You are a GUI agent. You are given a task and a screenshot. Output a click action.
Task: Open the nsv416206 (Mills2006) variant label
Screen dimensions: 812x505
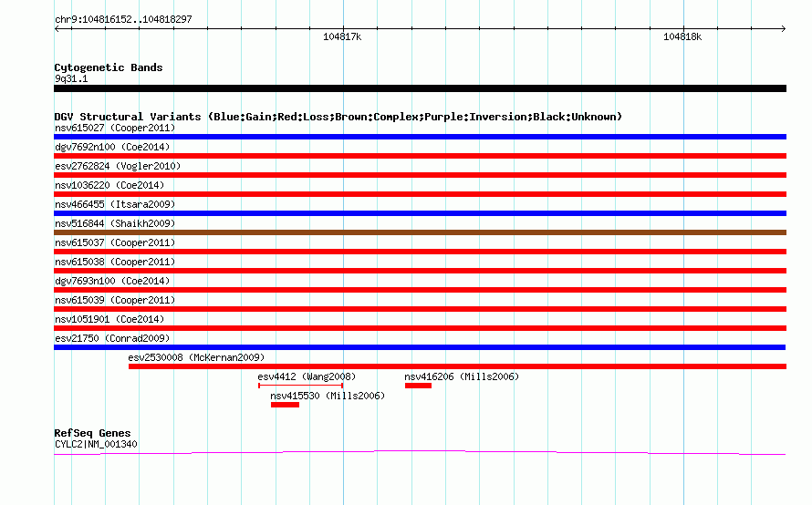pos(462,376)
